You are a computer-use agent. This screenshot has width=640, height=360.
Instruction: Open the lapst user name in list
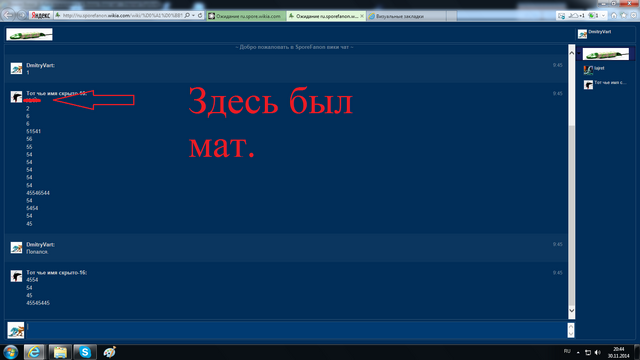(x=599, y=68)
